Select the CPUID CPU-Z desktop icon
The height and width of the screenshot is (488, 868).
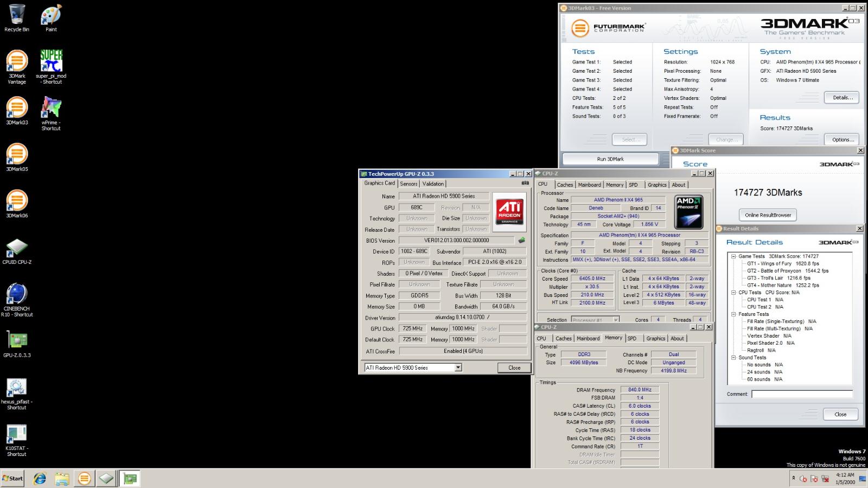click(17, 251)
